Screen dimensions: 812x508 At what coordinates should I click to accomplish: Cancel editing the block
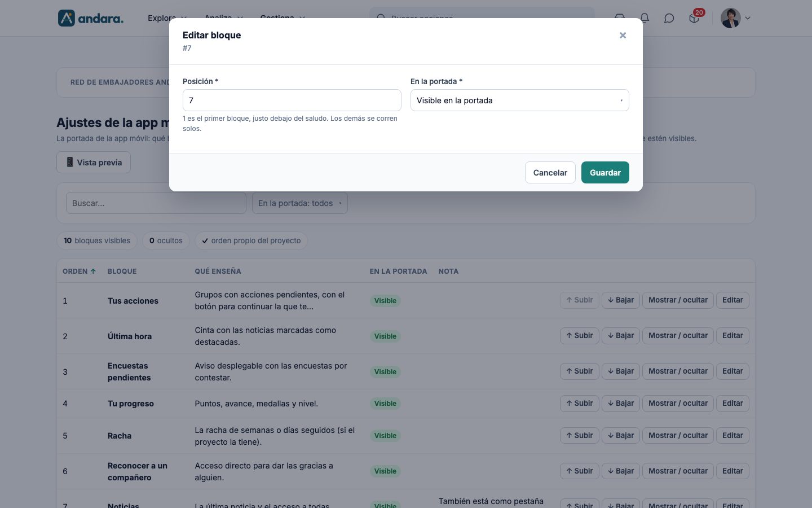(x=550, y=173)
